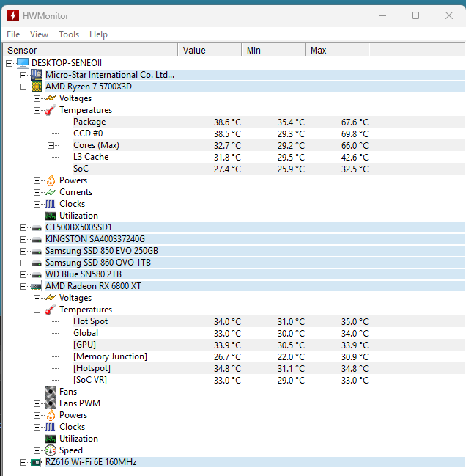Click the Samsung SSD 850 EVO drive icon
The height and width of the screenshot is (476, 466).
[x=37, y=251]
